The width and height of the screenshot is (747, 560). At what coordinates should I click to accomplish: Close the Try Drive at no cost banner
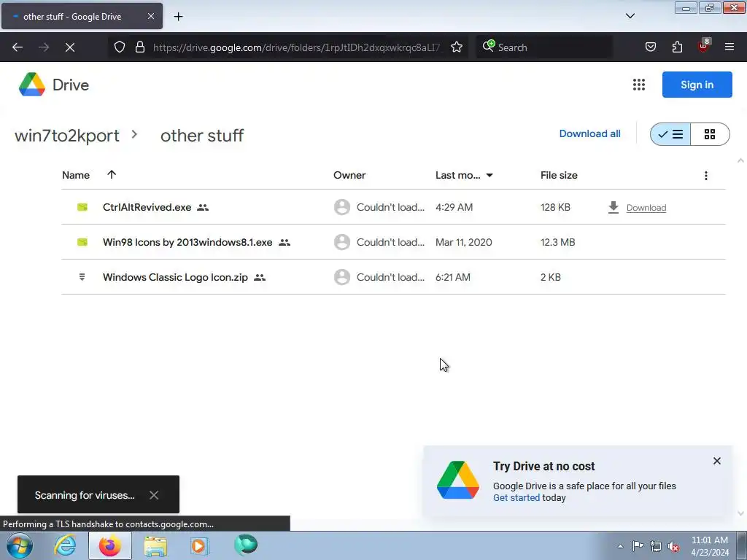coord(716,461)
